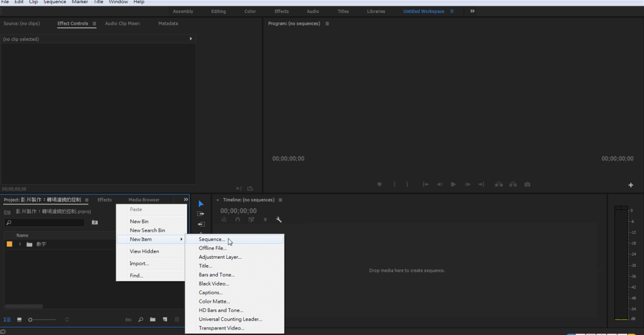
Task: Switch to the Editing workspace
Action: [x=218, y=11]
